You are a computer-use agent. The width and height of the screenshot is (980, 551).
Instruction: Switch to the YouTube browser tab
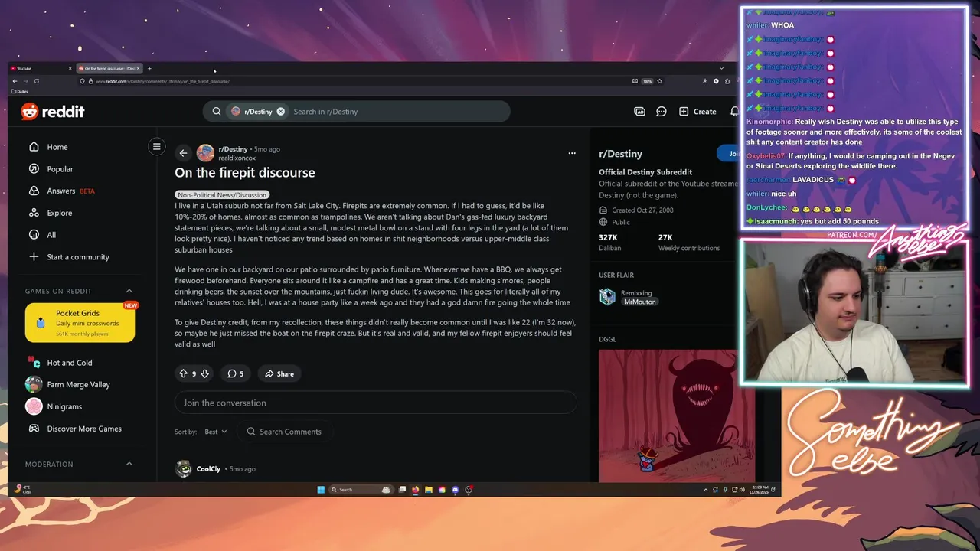pos(38,69)
